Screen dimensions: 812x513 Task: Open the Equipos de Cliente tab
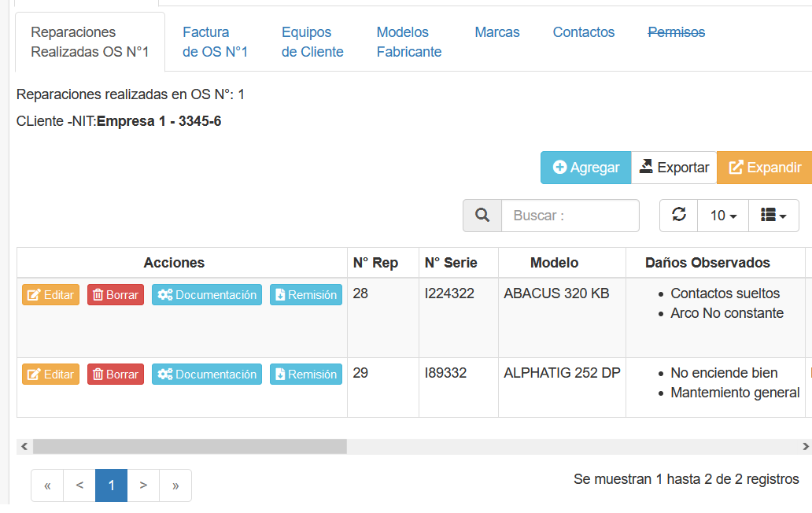(x=312, y=42)
